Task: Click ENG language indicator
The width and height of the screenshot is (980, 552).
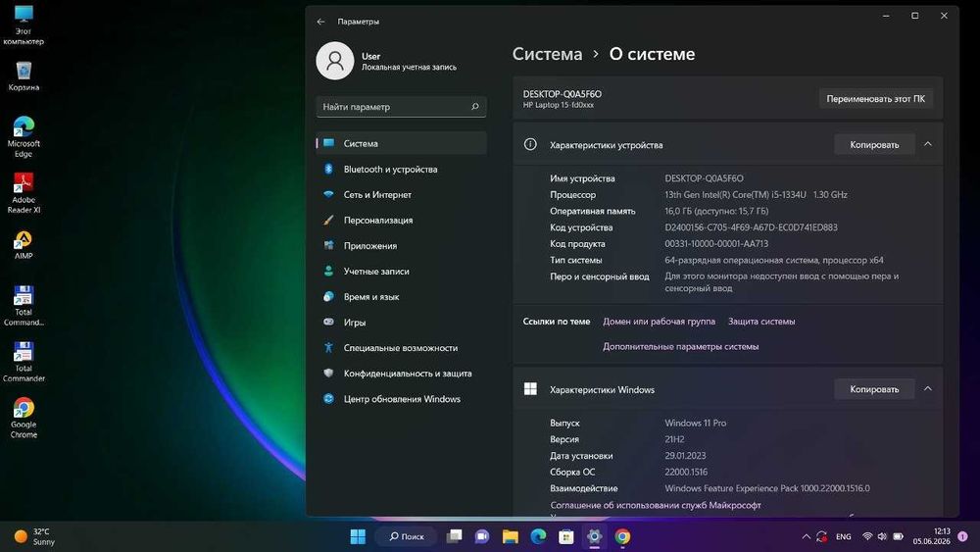Action: coord(843,536)
